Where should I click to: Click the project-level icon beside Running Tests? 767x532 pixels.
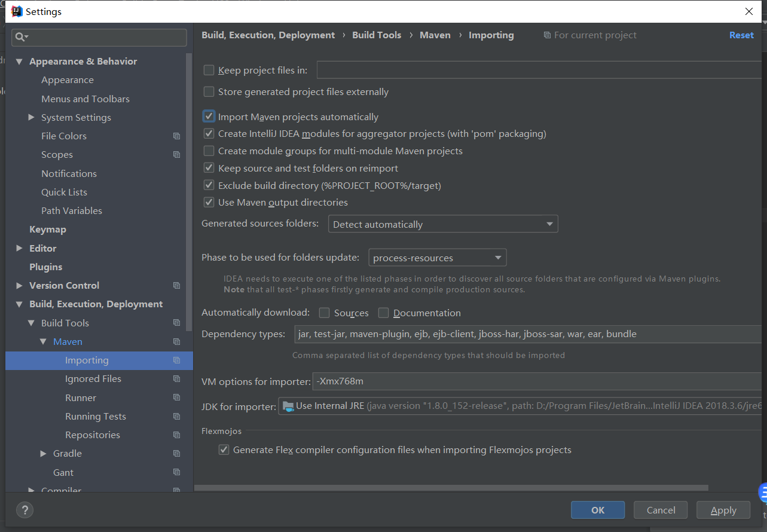coord(176,417)
